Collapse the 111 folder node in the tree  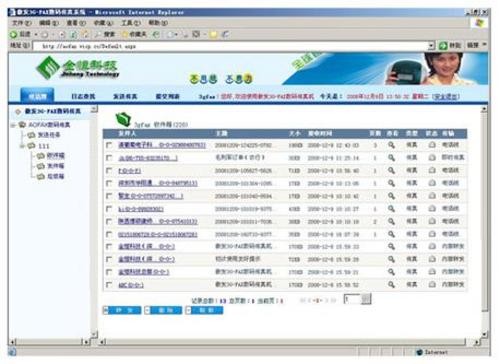coord(22,146)
